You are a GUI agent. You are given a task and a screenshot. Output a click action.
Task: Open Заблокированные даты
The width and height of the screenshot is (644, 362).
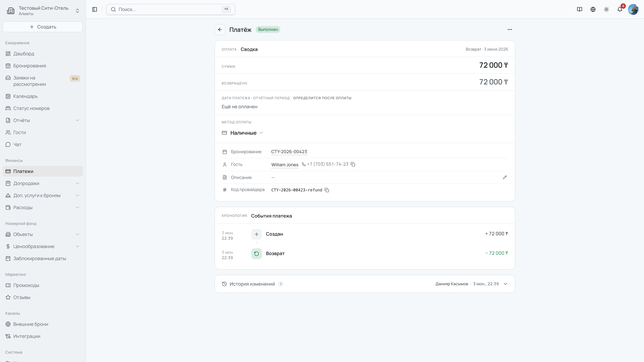[x=43, y=259]
